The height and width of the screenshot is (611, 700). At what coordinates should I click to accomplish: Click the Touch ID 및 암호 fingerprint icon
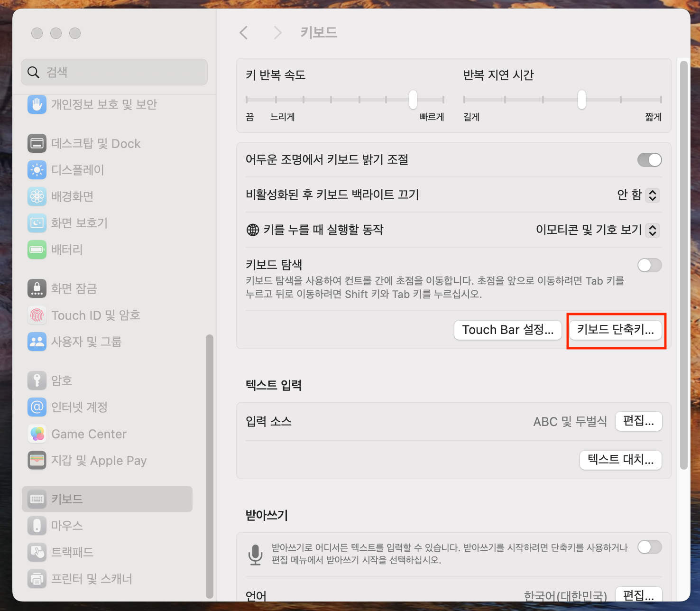pos(37,315)
